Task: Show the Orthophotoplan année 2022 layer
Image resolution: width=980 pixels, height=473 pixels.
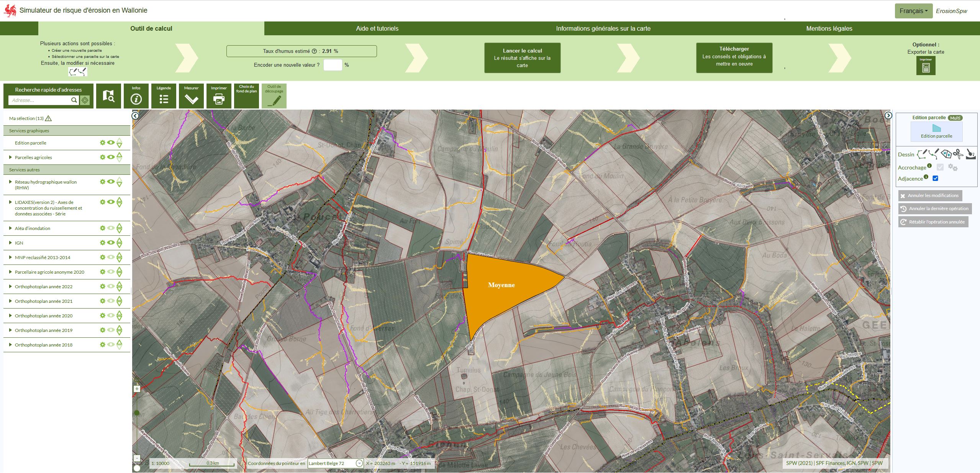Action: [x=111, y=286]
